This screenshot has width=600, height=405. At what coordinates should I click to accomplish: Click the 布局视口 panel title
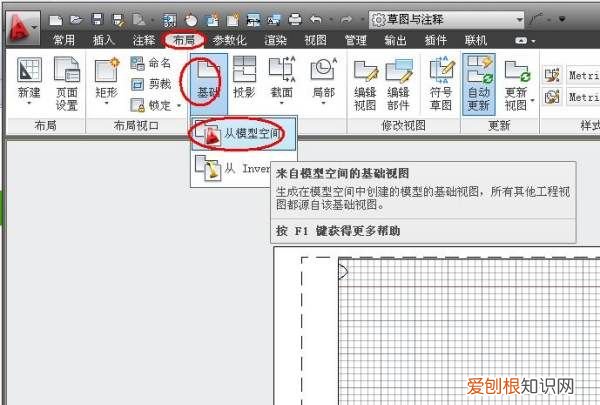(136, 126)
